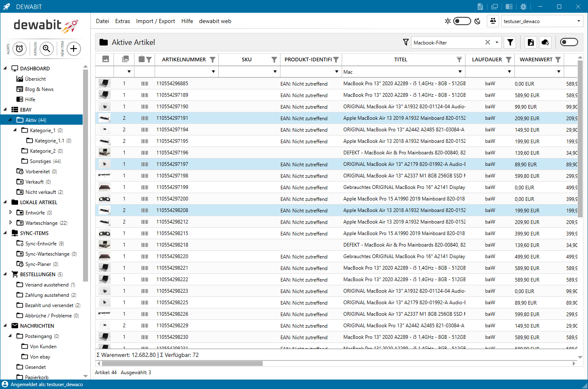This screenshot has height=389, width=588.
Task: Toggle dark mode switch
Action: click(462, 21)
